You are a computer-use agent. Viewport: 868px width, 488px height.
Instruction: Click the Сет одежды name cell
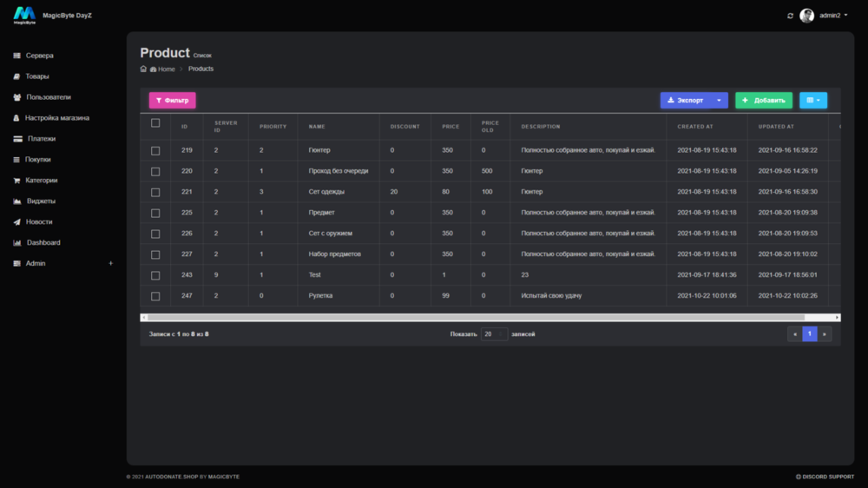326,192
